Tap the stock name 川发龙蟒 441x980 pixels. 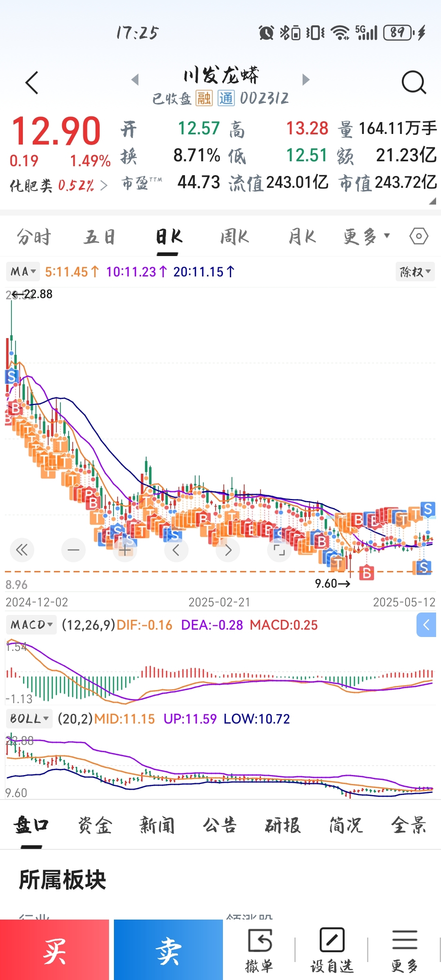pos(221,75)
